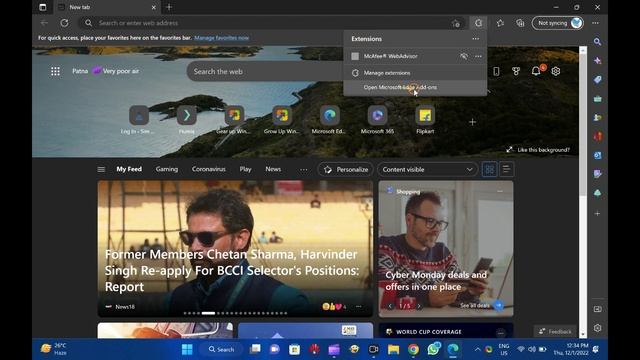Open the Microsoft 365 quick link

click(377, 120)
